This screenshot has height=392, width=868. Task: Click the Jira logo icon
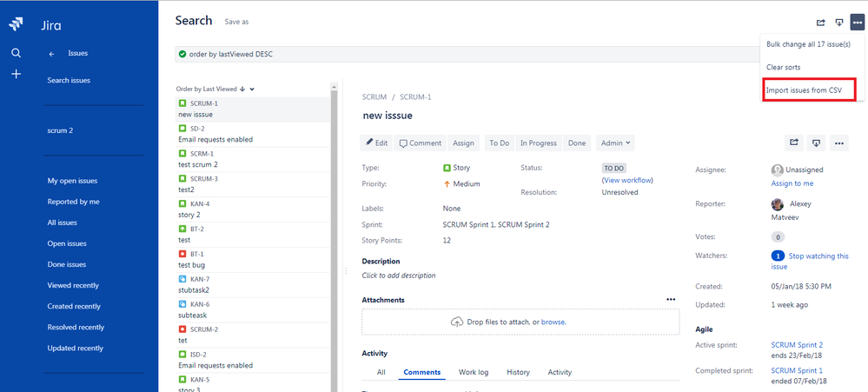(x=16, y=23)
